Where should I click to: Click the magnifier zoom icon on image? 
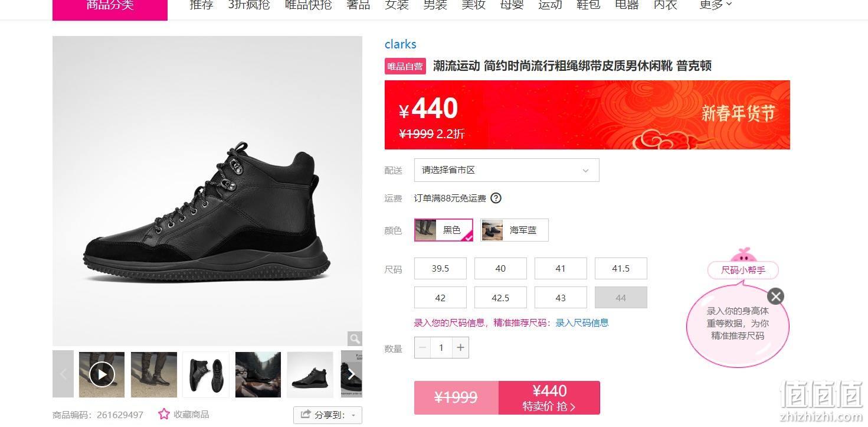point(355,338)
